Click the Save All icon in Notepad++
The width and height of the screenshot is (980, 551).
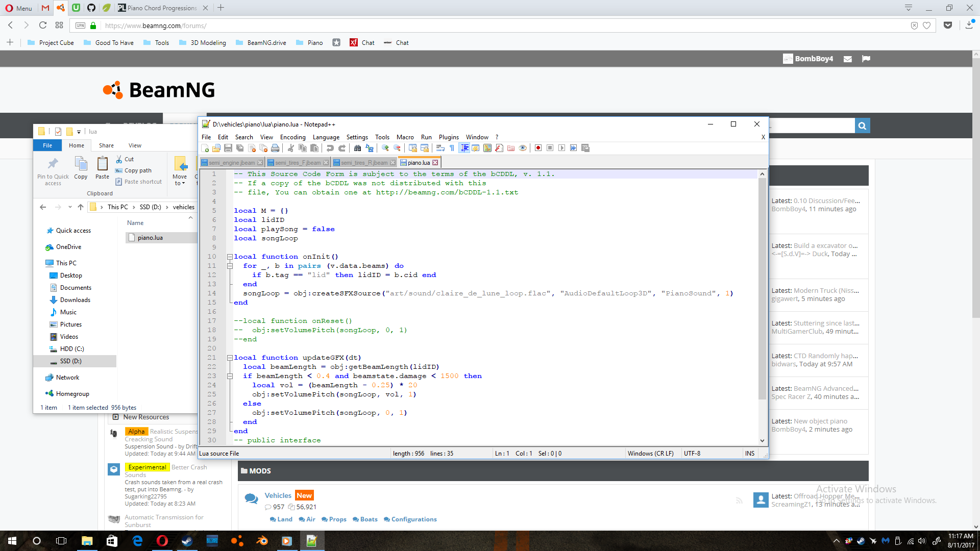[x=240, y=148]
